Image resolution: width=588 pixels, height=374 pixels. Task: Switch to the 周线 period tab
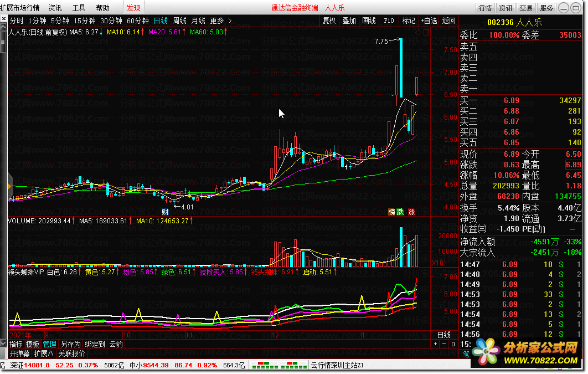179,21
